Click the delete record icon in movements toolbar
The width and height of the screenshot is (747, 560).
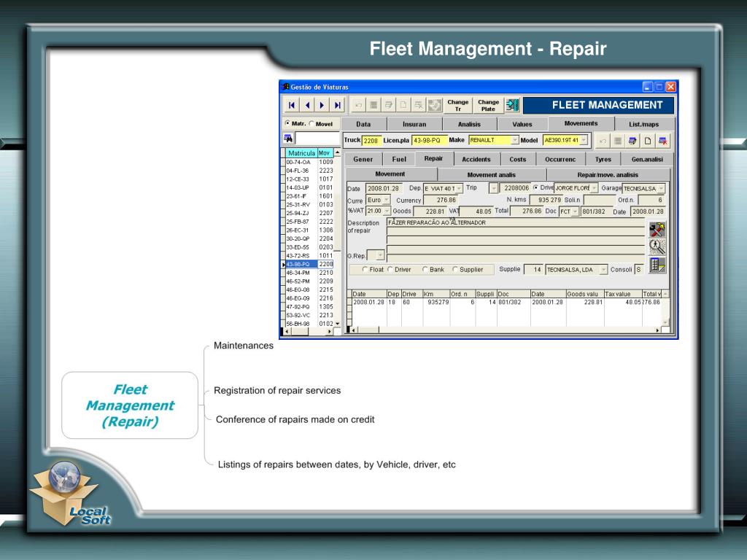pos(662,141)
